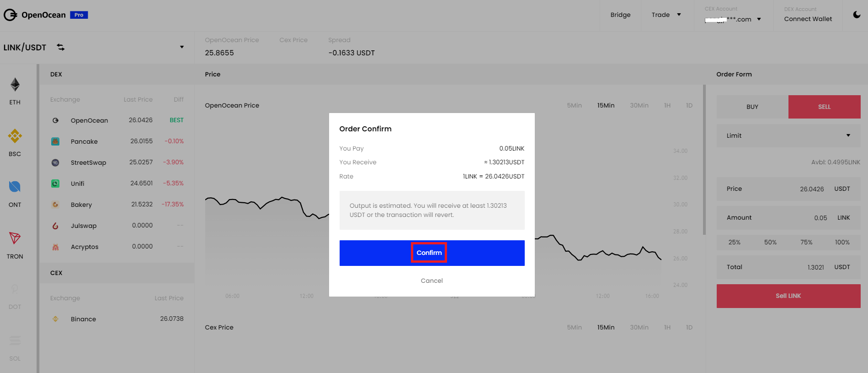Select 1D on OpenOcean Price chart

689,105
